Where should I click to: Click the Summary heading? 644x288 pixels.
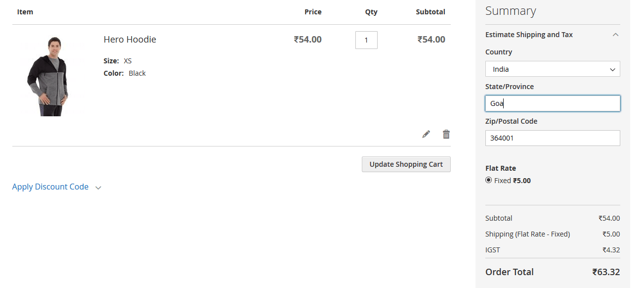pos(511,11)
